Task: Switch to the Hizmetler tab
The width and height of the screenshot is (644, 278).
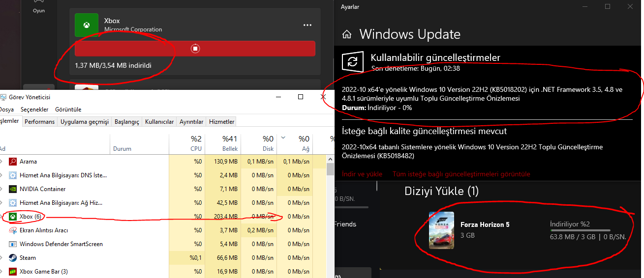Action: coord(221,122)
